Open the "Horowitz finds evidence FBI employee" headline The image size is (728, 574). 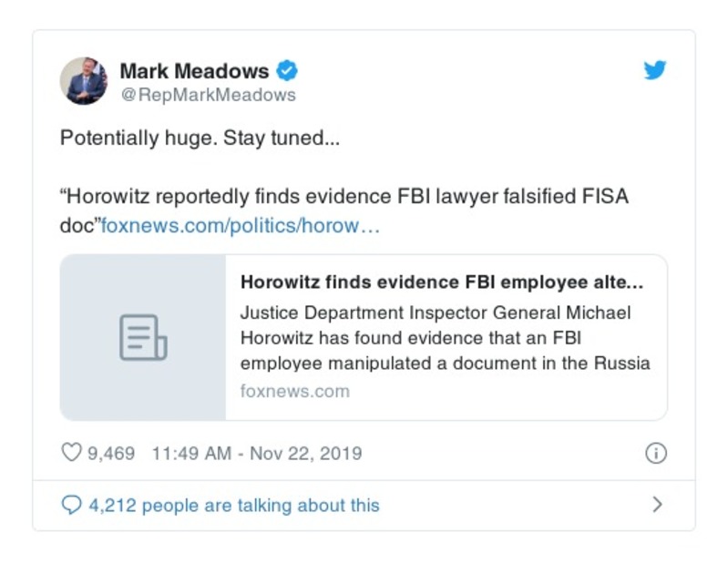click(x=442, y=282)
